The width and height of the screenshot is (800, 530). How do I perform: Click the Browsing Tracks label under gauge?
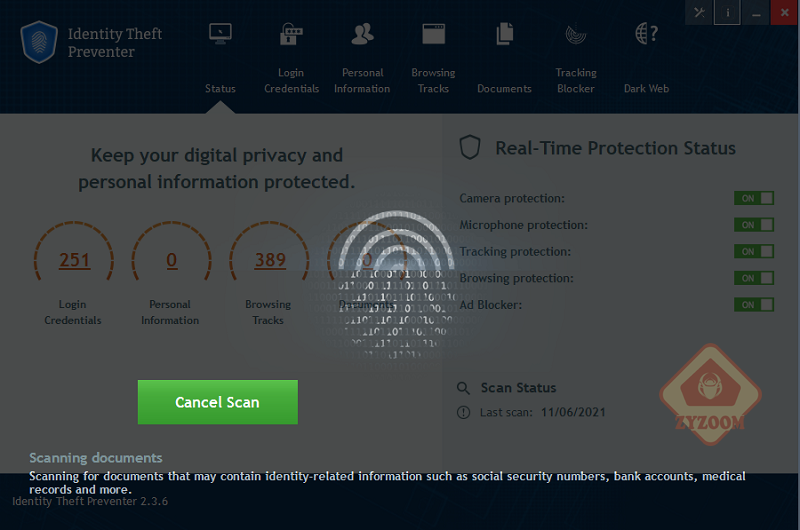268,312
